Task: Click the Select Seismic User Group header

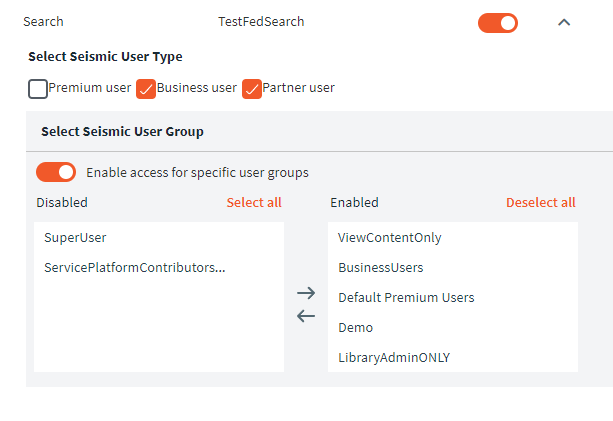Action: (x=122, y=131)
